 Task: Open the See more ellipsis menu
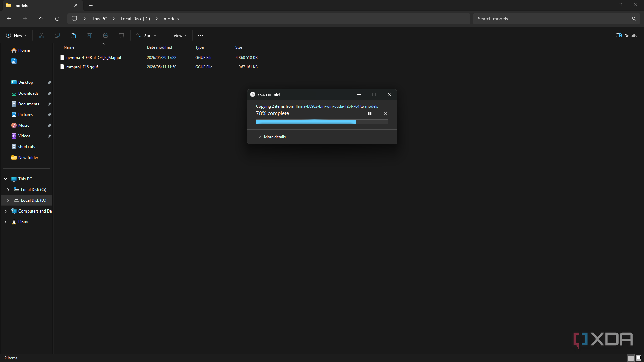click(x=201, y=36)
